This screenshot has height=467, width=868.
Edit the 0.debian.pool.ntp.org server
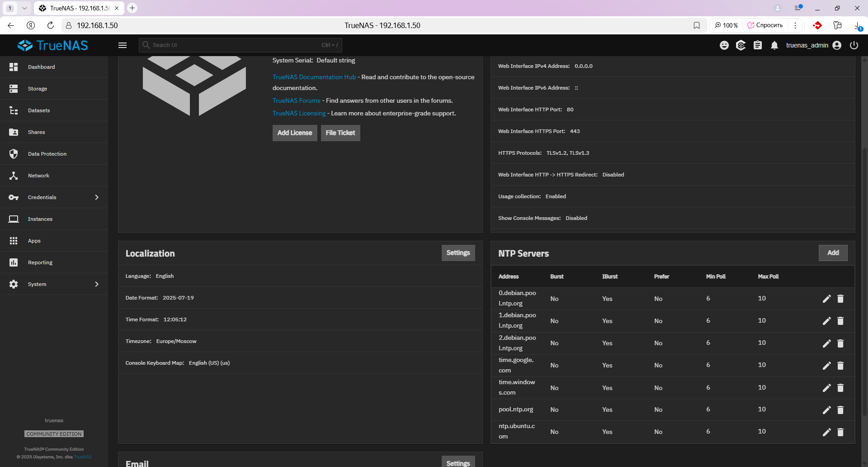coord(827,299)
